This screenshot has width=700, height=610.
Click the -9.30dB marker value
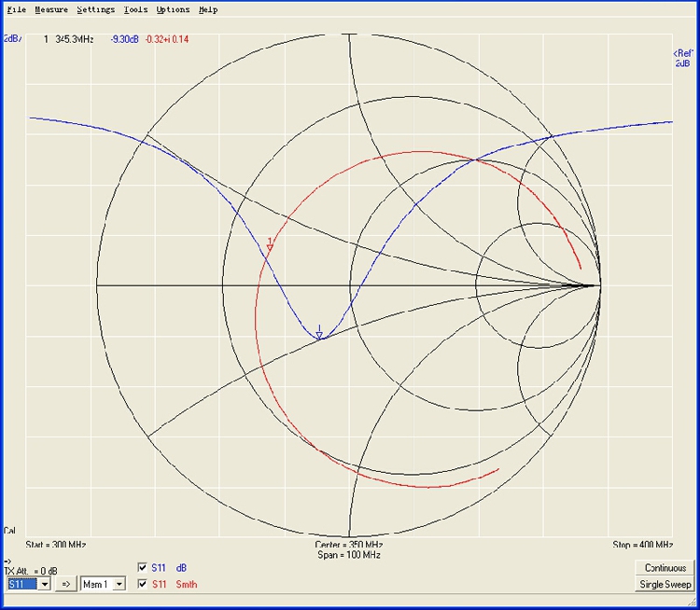point(124,39)
